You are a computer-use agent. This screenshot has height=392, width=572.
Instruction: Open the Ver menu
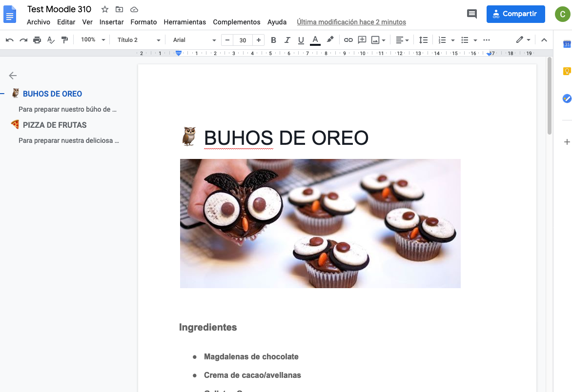[x=87, y=22]
